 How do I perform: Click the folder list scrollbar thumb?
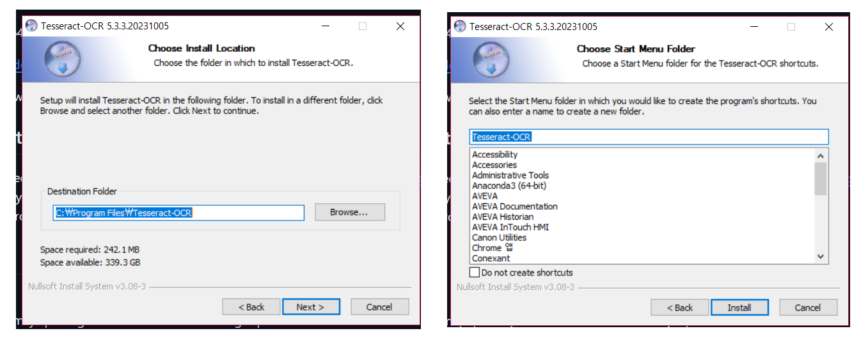(x=821, y=178)
